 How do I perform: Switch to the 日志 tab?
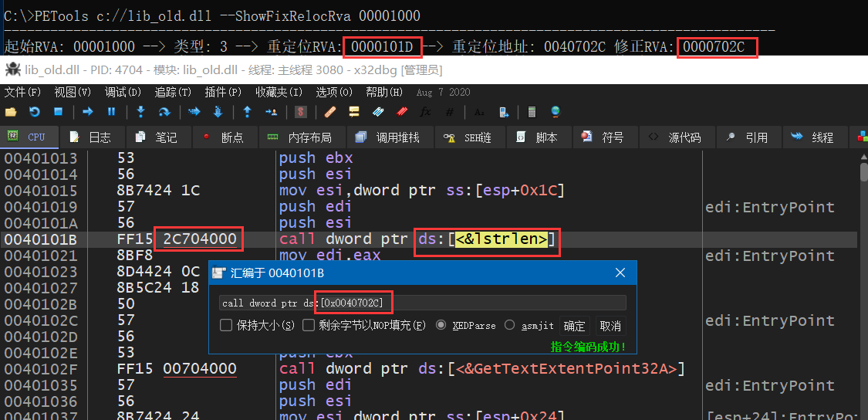tap(92, 137)
